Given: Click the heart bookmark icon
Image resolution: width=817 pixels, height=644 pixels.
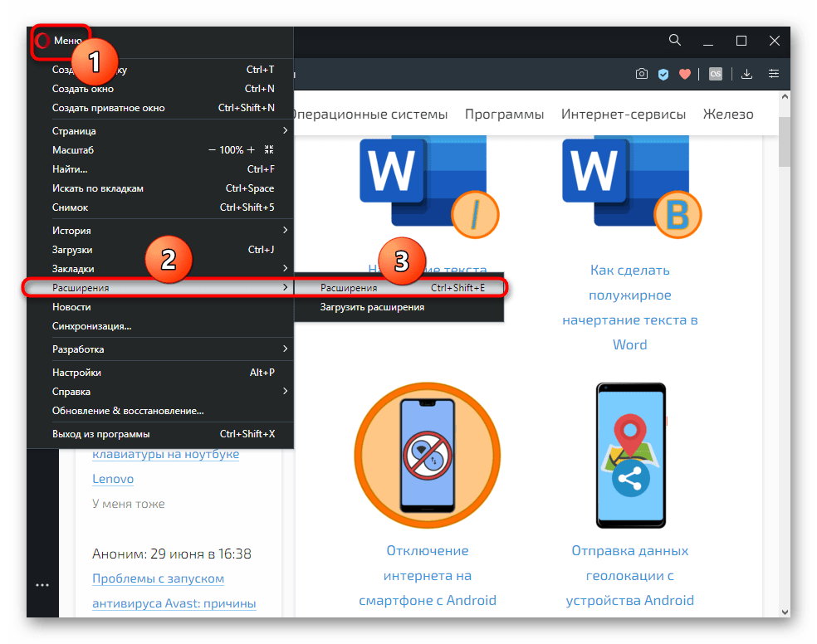Looking at the screenshot, I should (685, 74).
